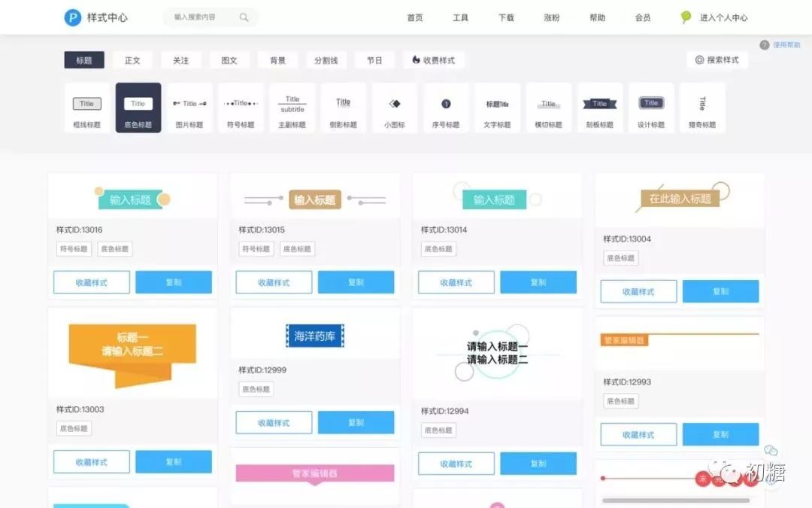
Task: Select the 框线标题 style type icon
Action: [x=86, y=108]
